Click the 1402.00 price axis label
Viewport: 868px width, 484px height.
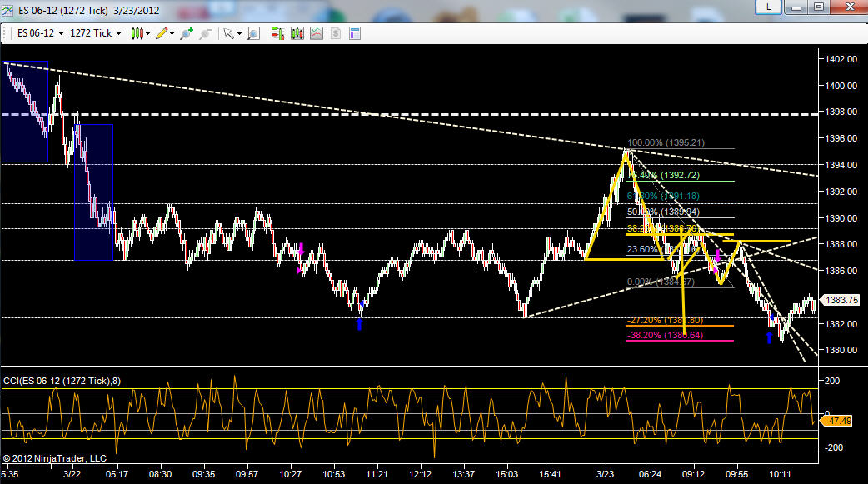pyautogui.click(x=841, y=59)
